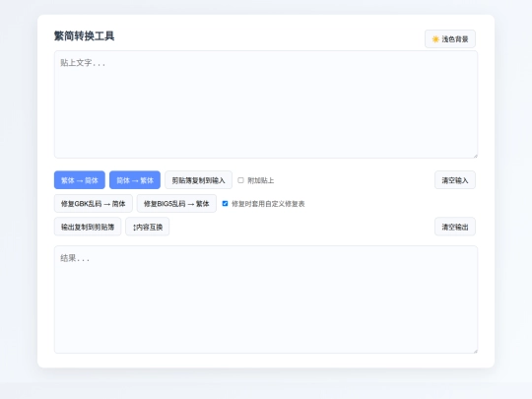
Task: Click the 繁简转换工具 title text
Action: (x=84, y=36)
